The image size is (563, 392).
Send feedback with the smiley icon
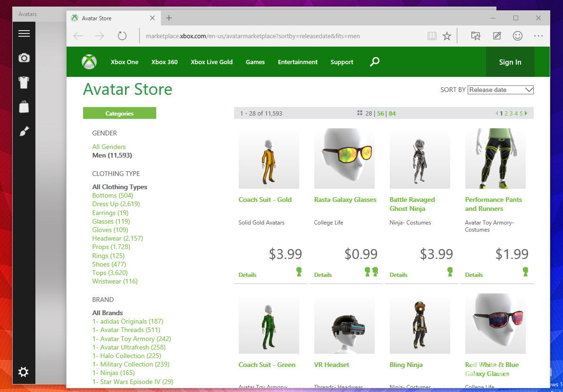[517, 36]
